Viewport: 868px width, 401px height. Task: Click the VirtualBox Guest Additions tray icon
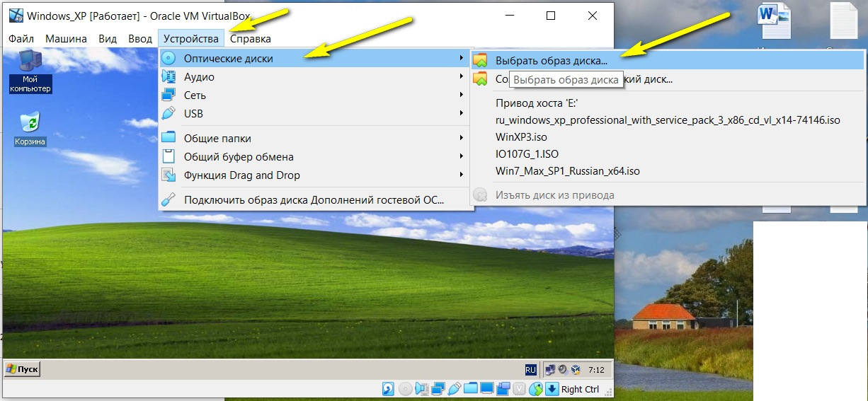pos(575,370)
